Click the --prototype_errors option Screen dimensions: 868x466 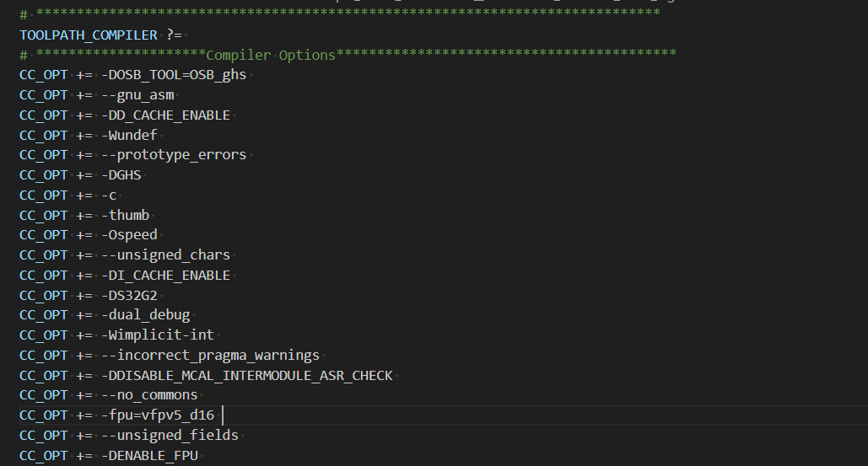tap(174, 155)
